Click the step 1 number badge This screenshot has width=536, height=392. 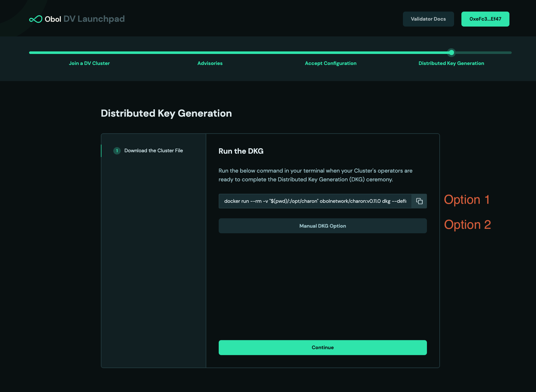click(117, 151)
